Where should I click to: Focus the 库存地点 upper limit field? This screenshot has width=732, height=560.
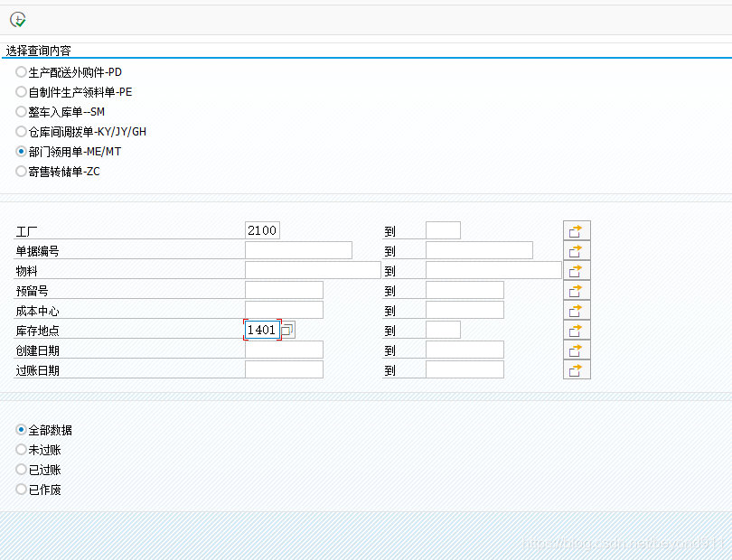[443, 330]
